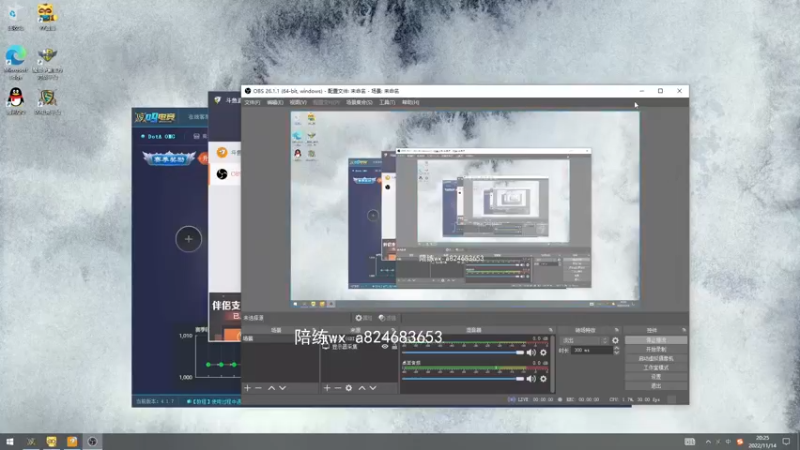Select the 场景 scene entry in scenes list
The width and height of the screenshot is (800, 450).
[x=280, y=339]
